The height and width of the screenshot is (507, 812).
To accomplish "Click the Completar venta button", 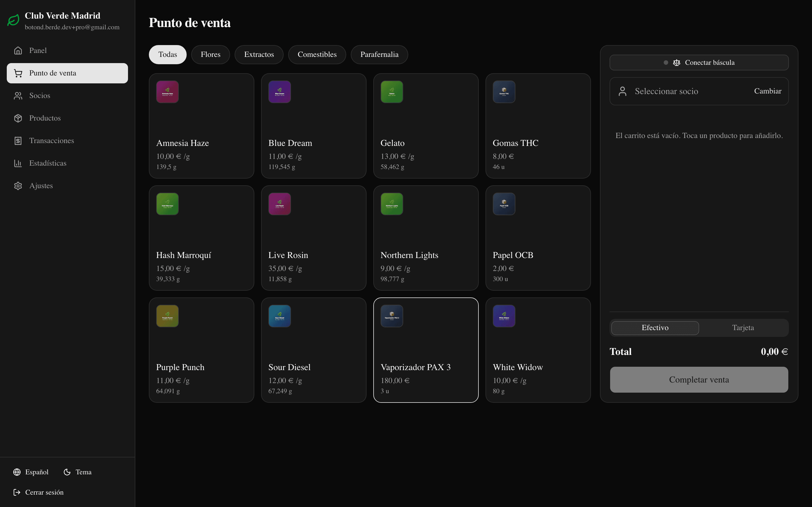I will [699, 380].
